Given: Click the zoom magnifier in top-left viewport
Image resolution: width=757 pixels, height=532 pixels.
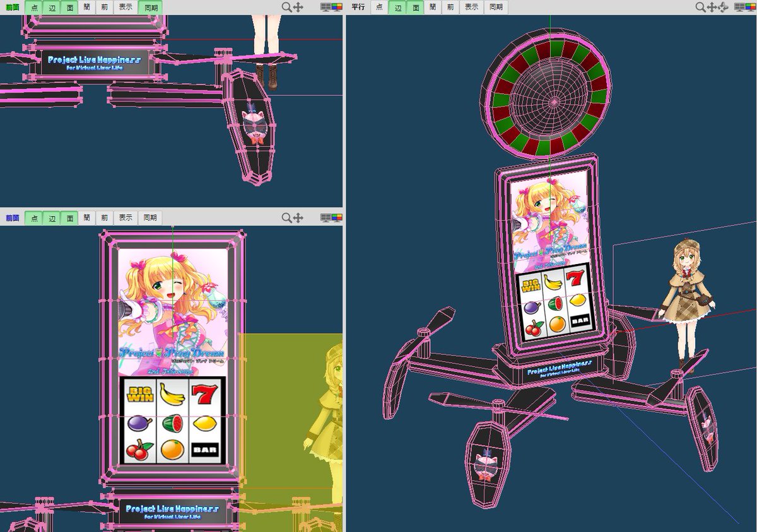Looking at the screenshot, I should pos(286,7).
